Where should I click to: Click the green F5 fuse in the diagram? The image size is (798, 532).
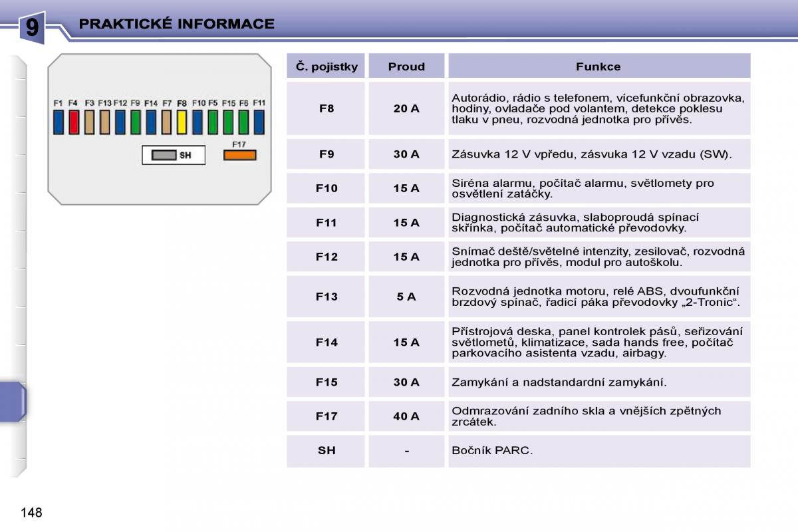pyautogui.click(x=213, y=122)
